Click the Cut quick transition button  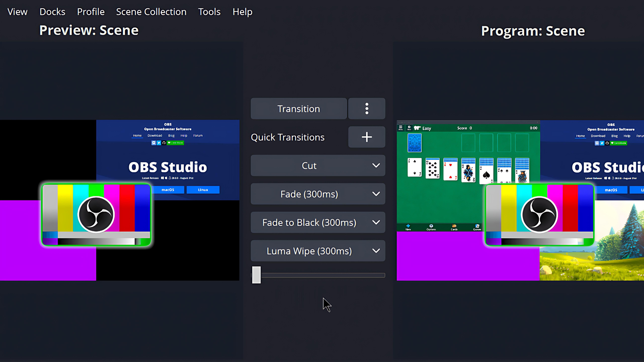click(x=309, y=166)
